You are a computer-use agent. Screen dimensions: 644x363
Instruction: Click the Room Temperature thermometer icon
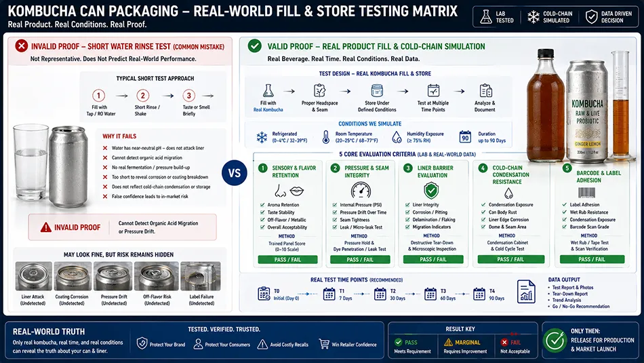(x=325, y=137)
